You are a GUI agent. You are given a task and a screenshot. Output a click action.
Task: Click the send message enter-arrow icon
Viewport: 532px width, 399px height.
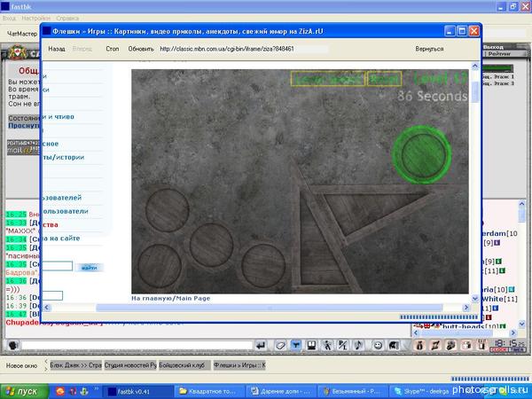point(261,346)
